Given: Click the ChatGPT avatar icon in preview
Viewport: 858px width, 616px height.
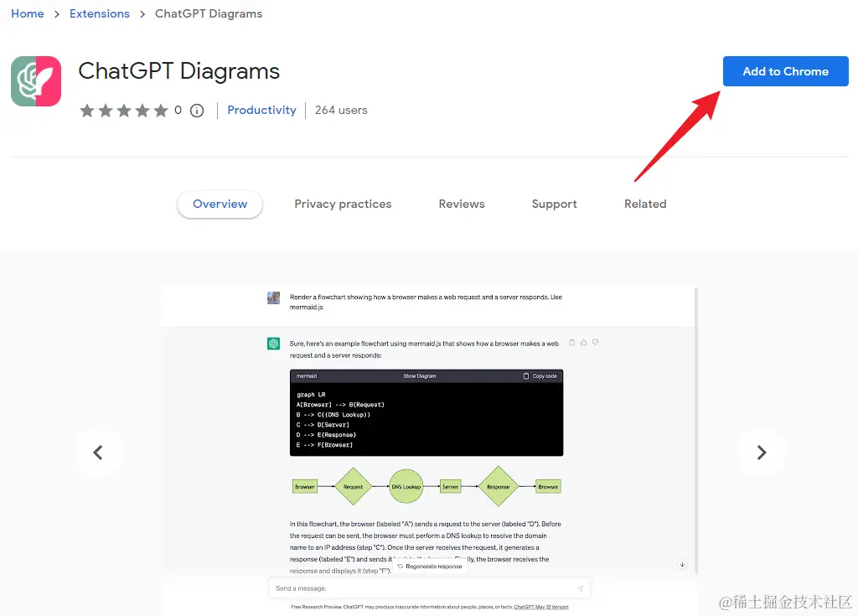Looking at the screenshot, I should [274, 344].
